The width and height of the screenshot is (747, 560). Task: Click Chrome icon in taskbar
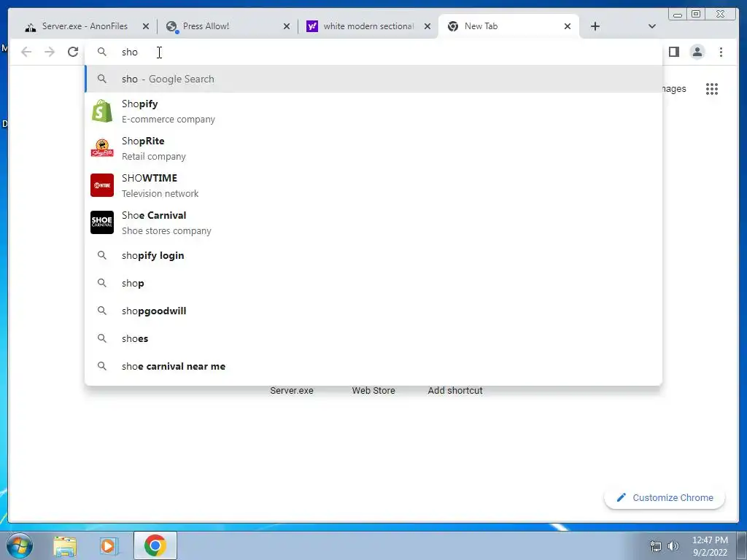155,545
